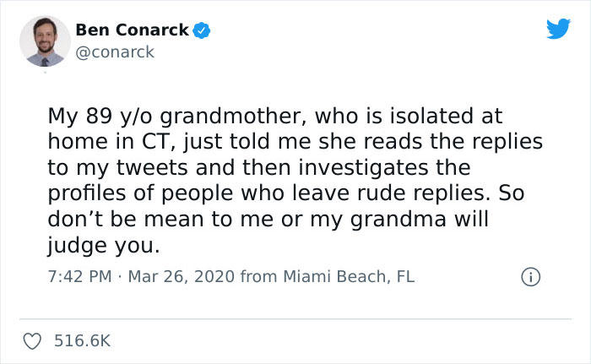Click the 516.6K likes count
Viewport: 591px width, 364px height.
coord(82,340)
